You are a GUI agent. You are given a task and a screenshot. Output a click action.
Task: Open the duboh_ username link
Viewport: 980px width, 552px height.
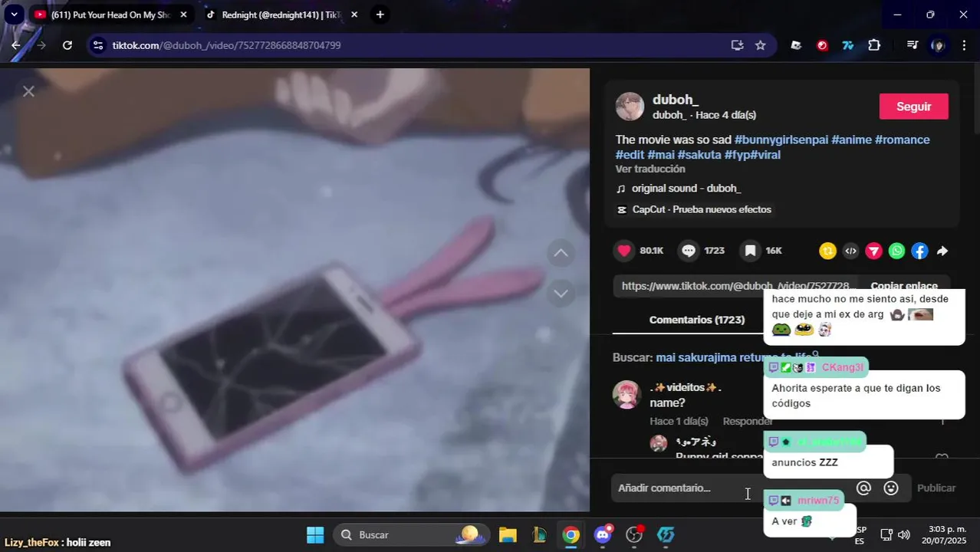tap(675, 100)
